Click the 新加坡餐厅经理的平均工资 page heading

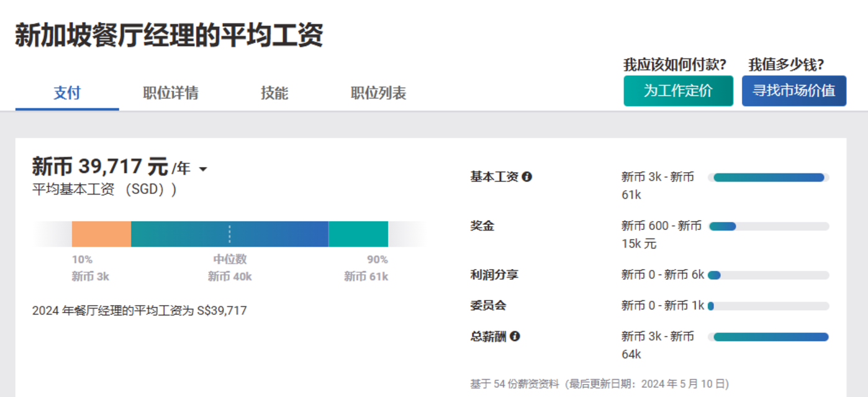point(169,35)
